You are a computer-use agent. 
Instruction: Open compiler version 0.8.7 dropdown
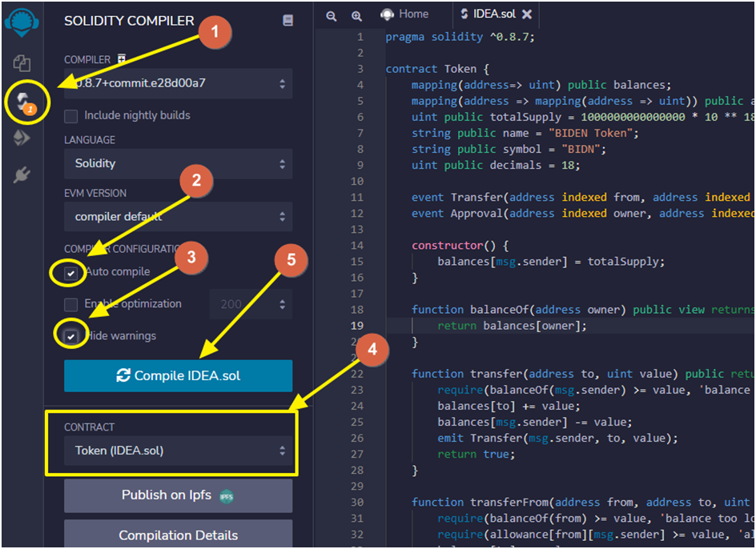coord(178,83)
